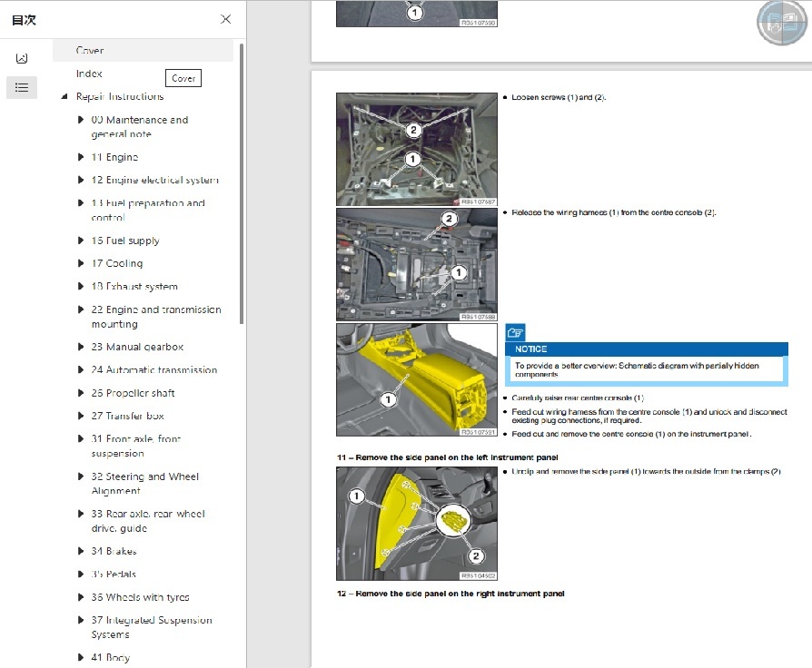Open the 17 Cooling chapter text
The height and width of the screenshot is (668, 812).
[117, 263]
